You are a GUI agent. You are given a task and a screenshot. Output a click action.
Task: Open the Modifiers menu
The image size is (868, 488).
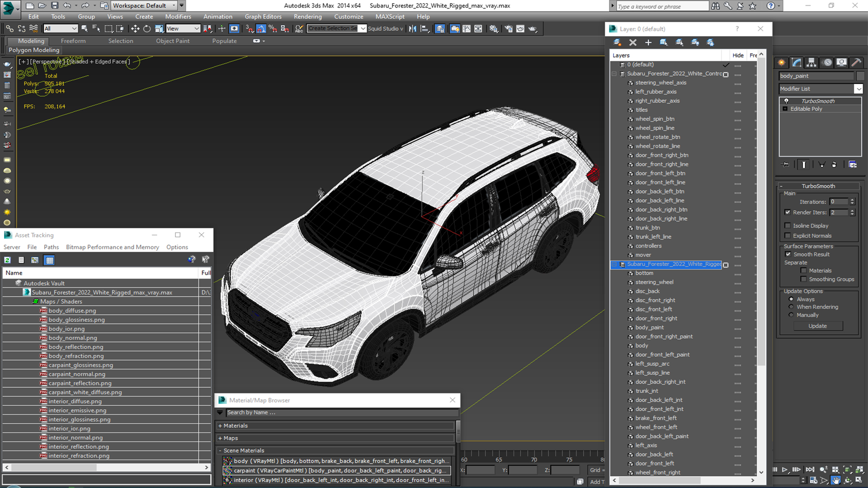(x=178, y=16)
